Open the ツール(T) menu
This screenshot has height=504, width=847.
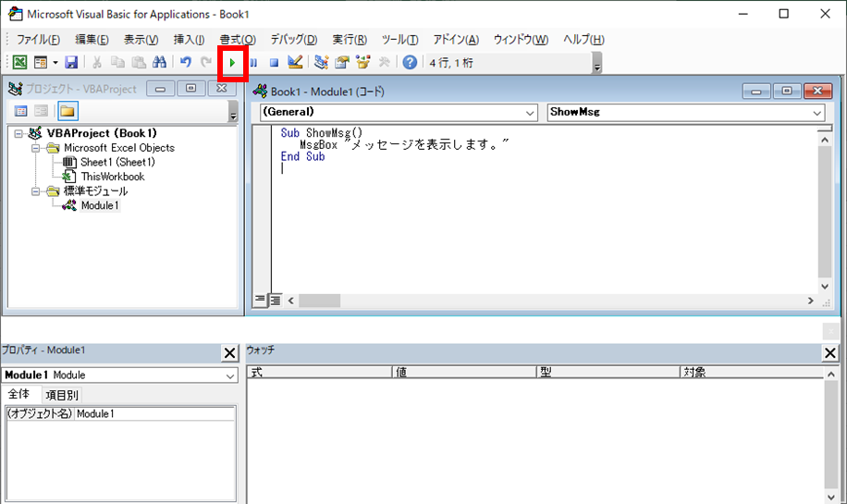tap(399, 40)
